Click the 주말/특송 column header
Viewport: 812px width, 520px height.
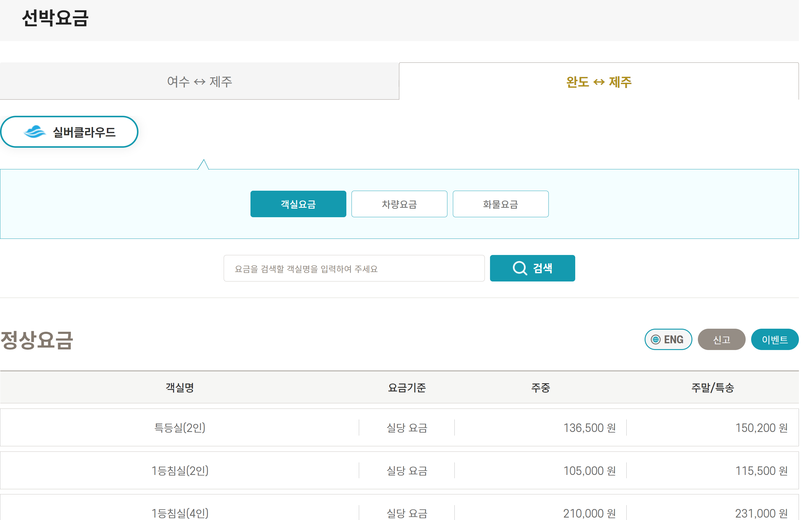[x=712, y=387]
